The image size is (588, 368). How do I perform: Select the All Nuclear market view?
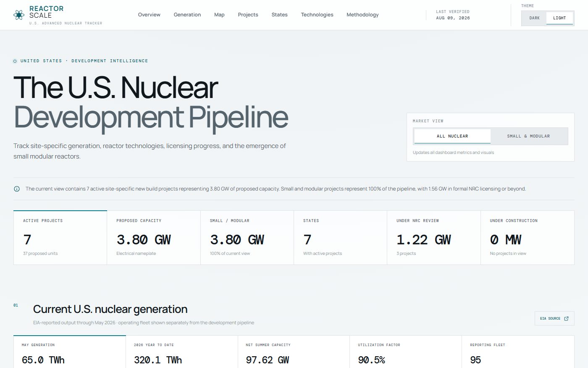[452, 136]
